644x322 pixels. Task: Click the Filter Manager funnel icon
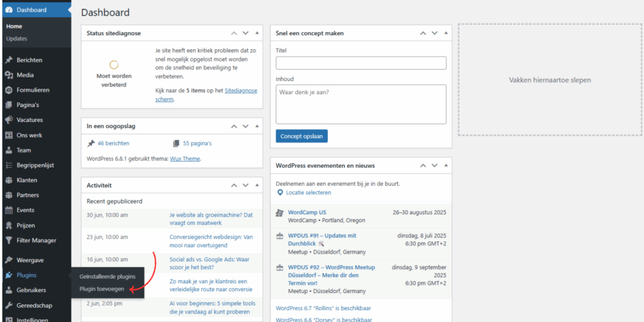tap(9, 240)
